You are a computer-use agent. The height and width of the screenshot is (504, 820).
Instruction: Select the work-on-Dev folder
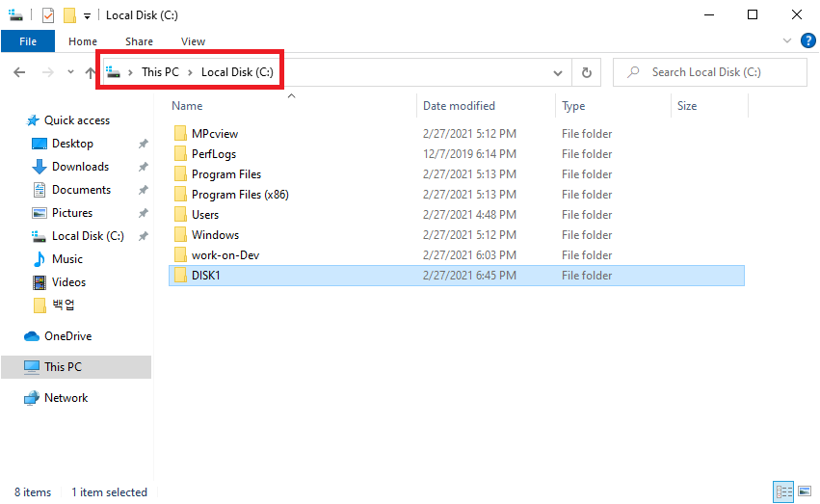[225, 255]
